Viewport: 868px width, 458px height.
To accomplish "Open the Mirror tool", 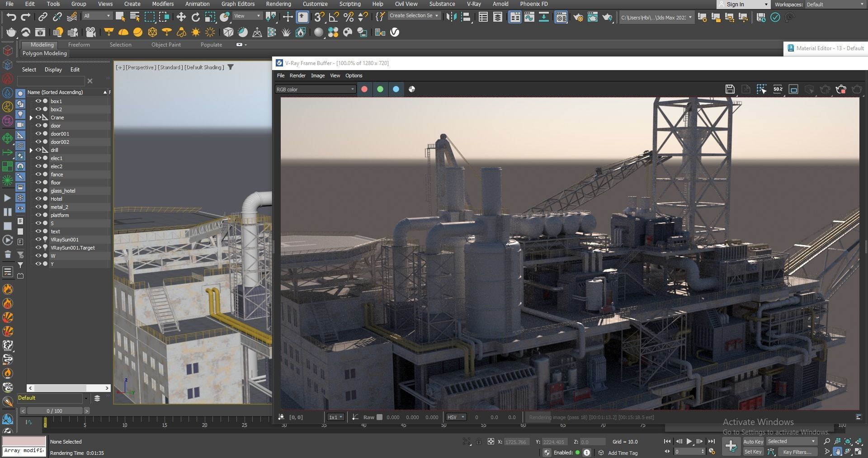I will [x=451, y=17].
